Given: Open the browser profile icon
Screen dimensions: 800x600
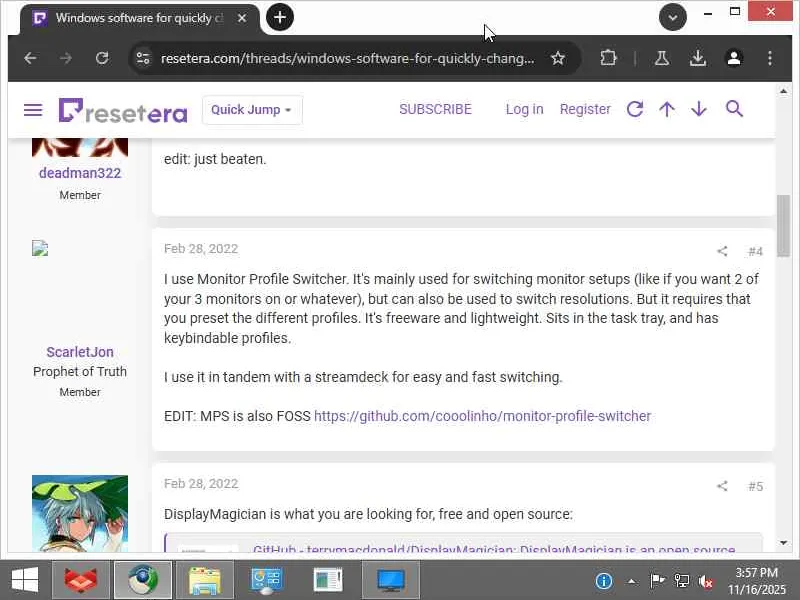Looking at the screenshot, I should [x=734, y=58].
